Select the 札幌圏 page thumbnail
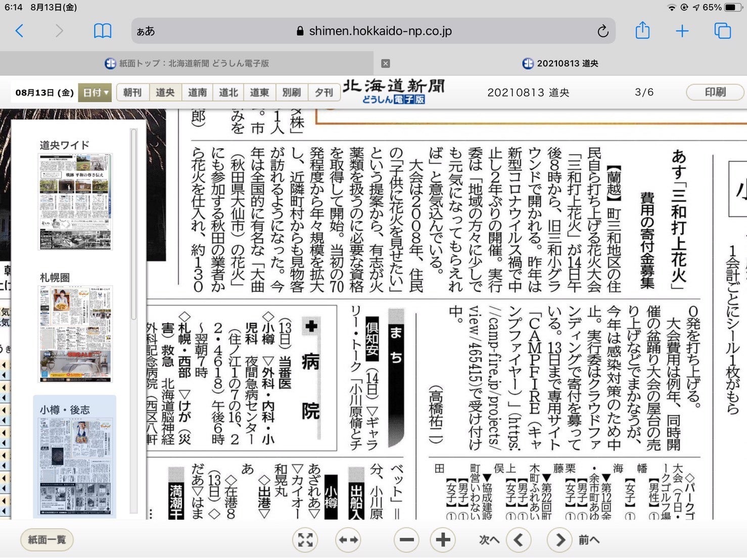 click(x=75, y=334)
